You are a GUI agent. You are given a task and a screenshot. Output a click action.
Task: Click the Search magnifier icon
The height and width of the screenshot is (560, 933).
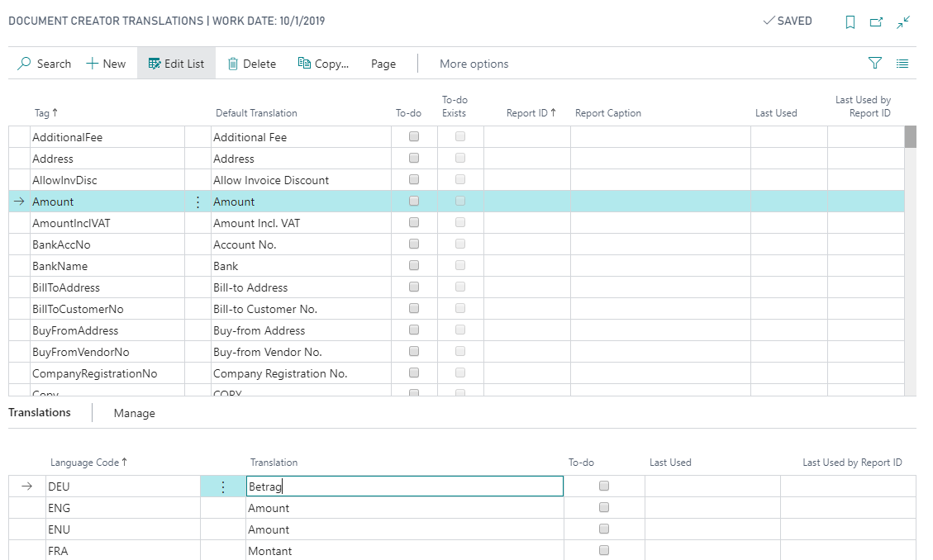point(25,64)
